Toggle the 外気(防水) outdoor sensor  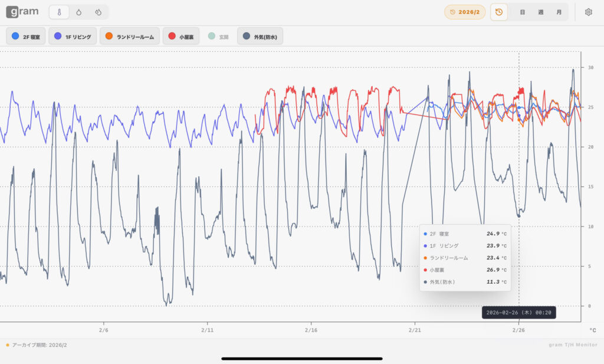(260, 37)
